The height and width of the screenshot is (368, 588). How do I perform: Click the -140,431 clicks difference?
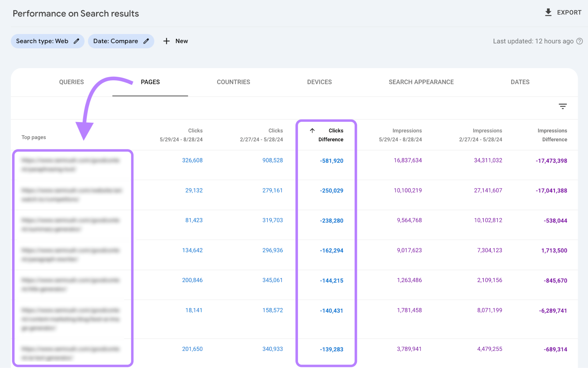coord(331,311)
